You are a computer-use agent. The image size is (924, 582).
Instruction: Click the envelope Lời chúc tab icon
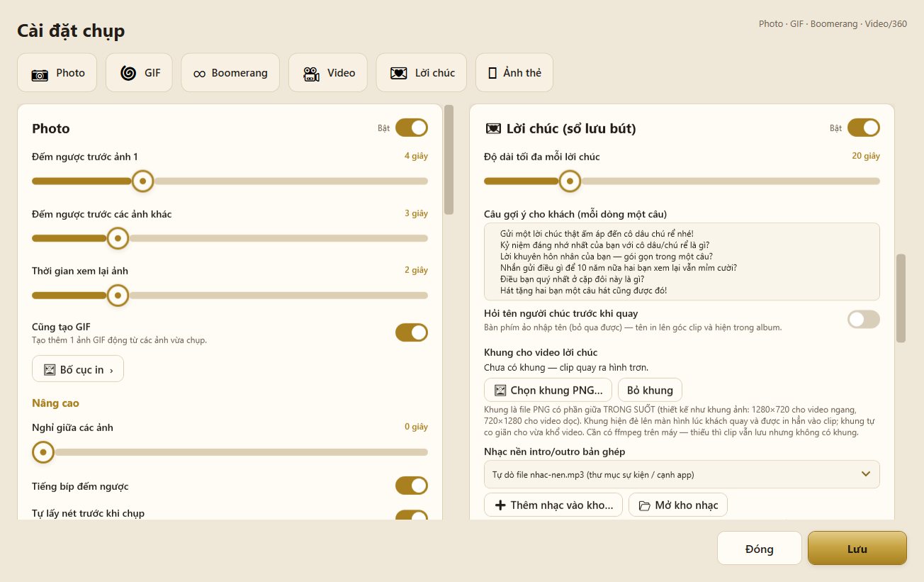(400, 73)
